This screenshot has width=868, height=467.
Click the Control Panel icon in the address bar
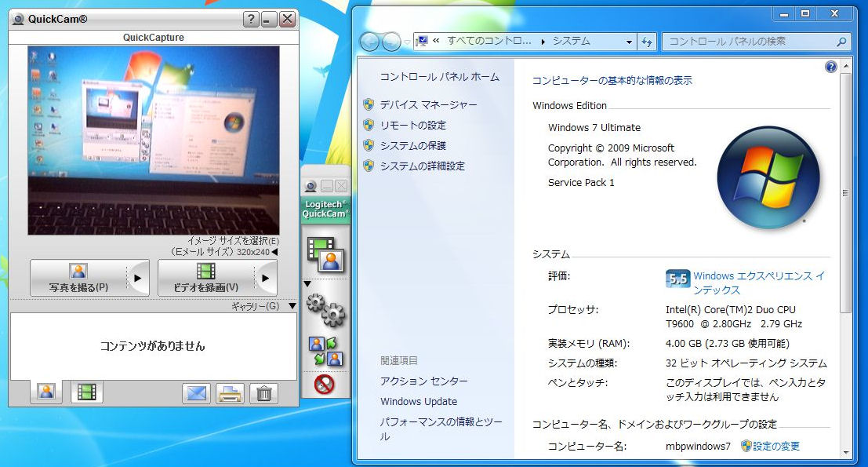(x=423, y=41)
